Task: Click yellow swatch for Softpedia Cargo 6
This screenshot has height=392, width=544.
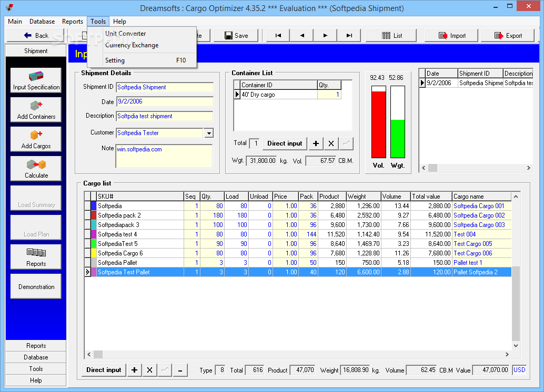Action: point(94,253)
